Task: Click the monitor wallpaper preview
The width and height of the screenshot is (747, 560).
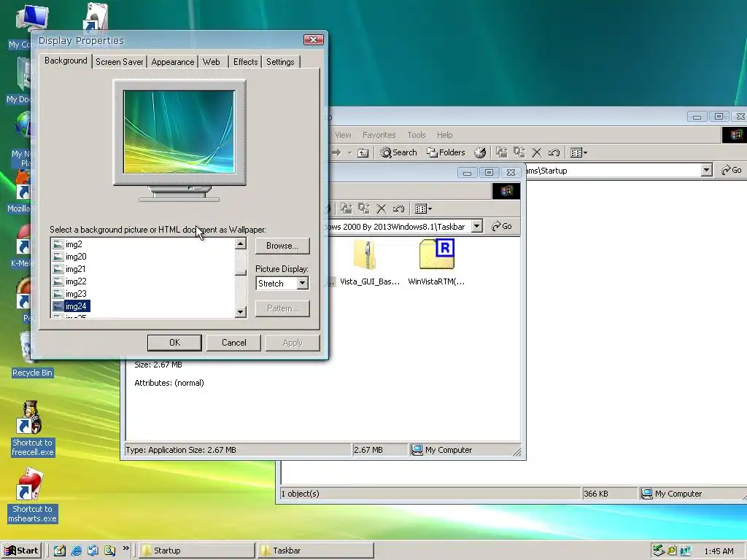Action: 179,132
